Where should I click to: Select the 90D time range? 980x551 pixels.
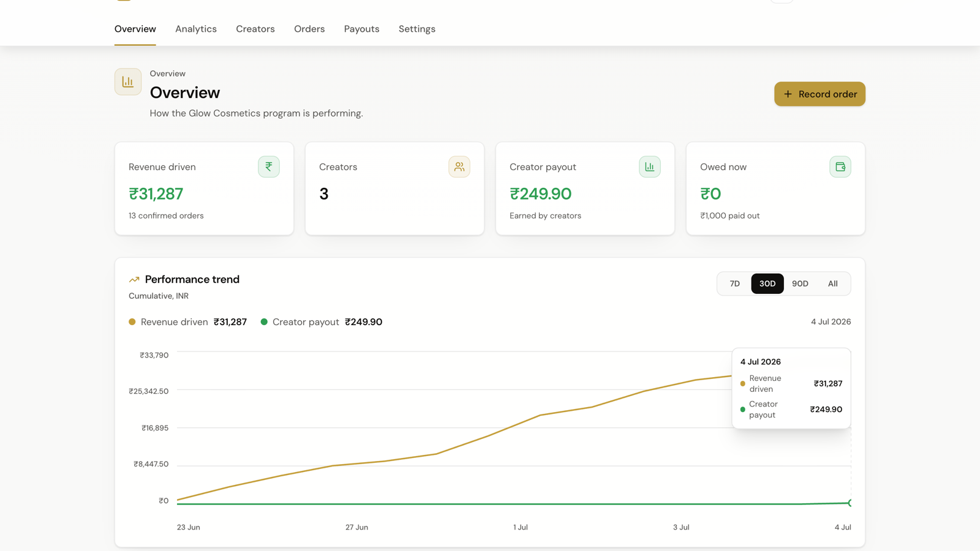point(800,283)
